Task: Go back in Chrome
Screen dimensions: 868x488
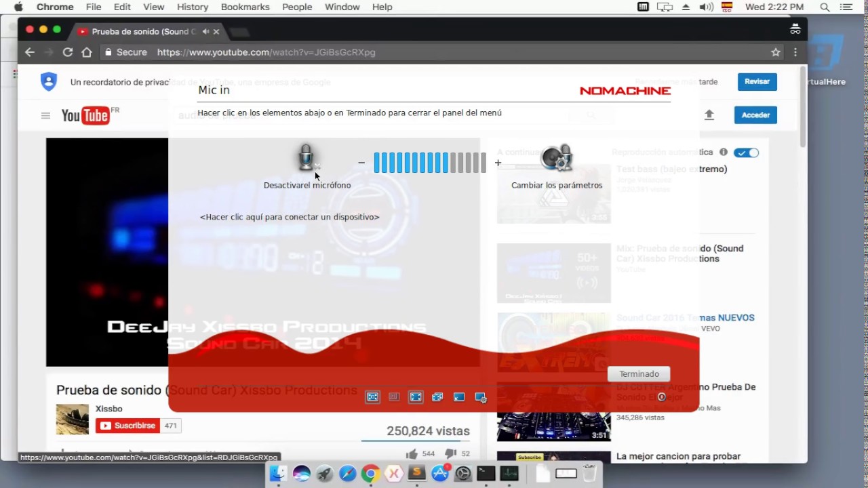Action: point(30,52)
